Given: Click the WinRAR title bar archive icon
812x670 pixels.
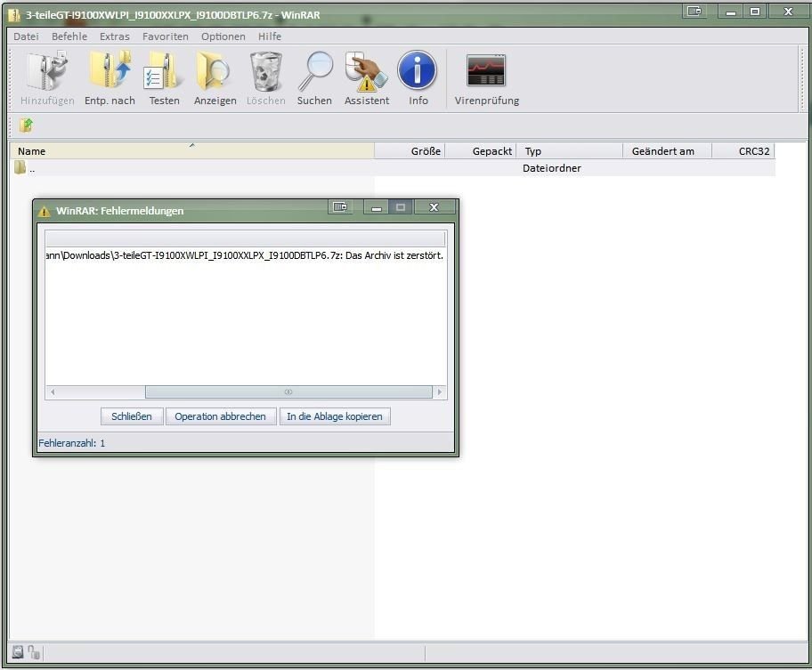Looking at the screenshot, I should click(14, 14).
